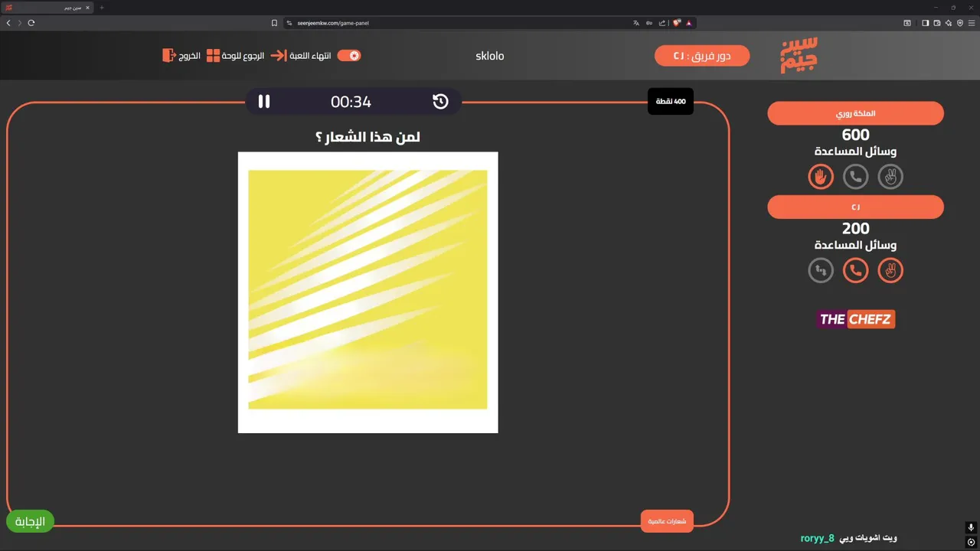Select the second team's orange name bar
Screen dimensions: 980x551
pos(855,207)
